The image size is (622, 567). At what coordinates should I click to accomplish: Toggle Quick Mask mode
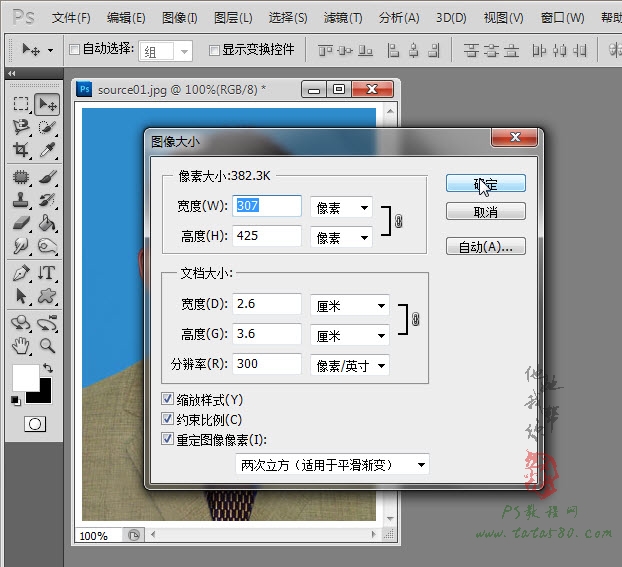(x=35, y=424)
